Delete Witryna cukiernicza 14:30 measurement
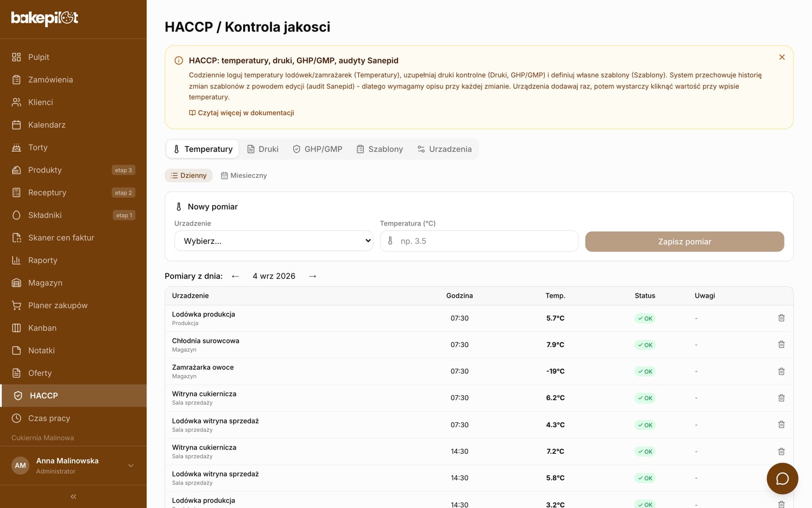812x508 pixels. click(781, 451)
